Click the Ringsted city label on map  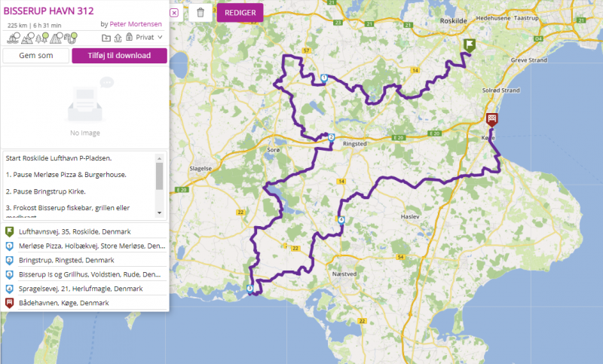click(354, 144)
